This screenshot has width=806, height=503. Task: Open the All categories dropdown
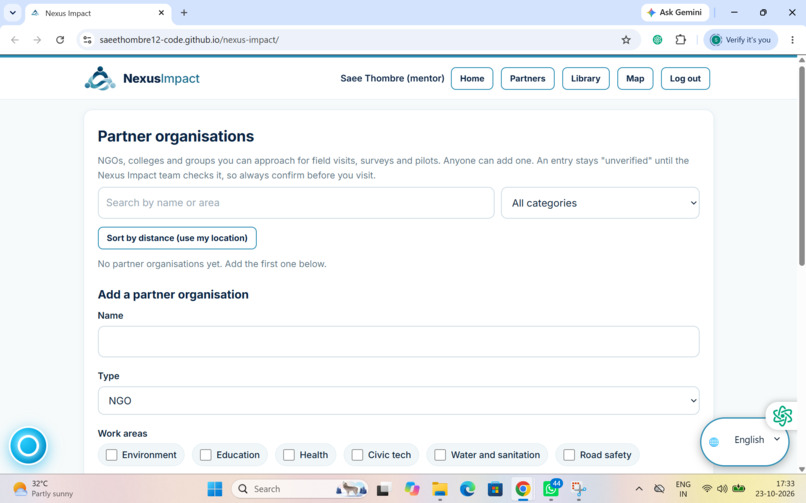pos(600,203)
